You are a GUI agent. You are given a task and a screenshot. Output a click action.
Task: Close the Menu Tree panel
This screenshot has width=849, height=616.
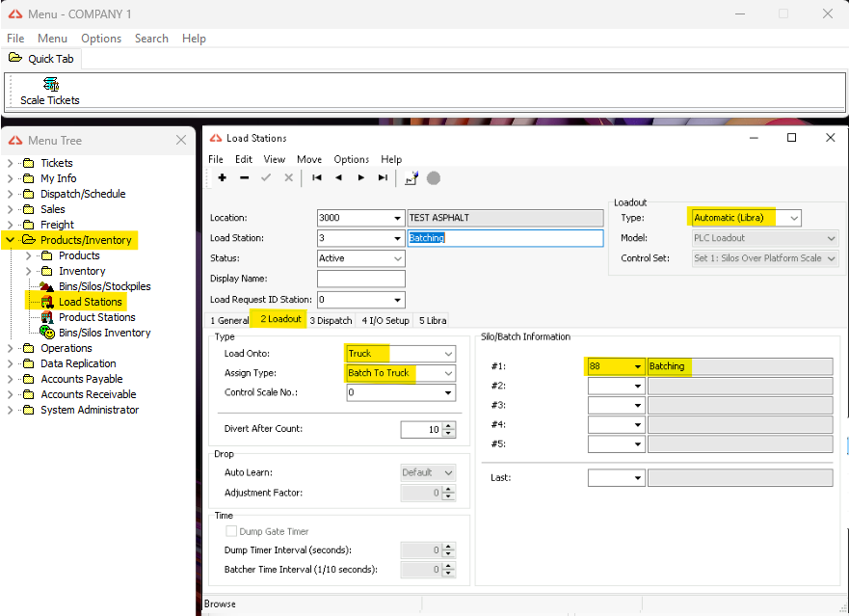click(x=181, y=141)
